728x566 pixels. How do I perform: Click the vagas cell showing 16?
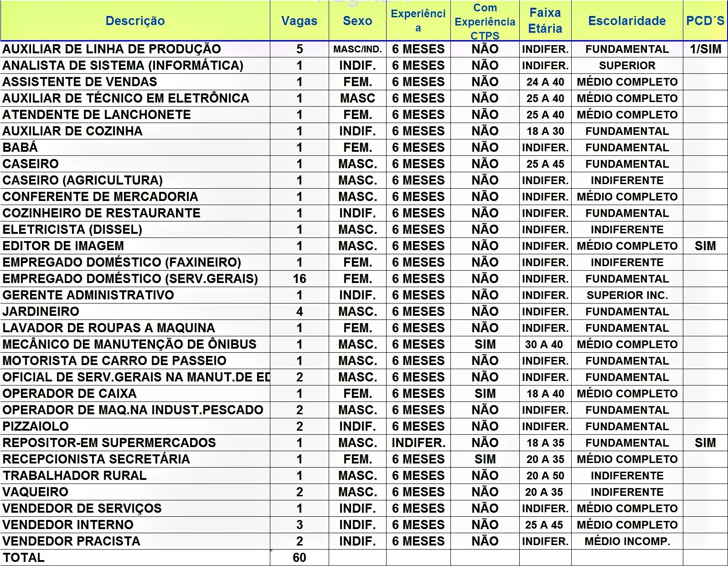tap(299, 279)
